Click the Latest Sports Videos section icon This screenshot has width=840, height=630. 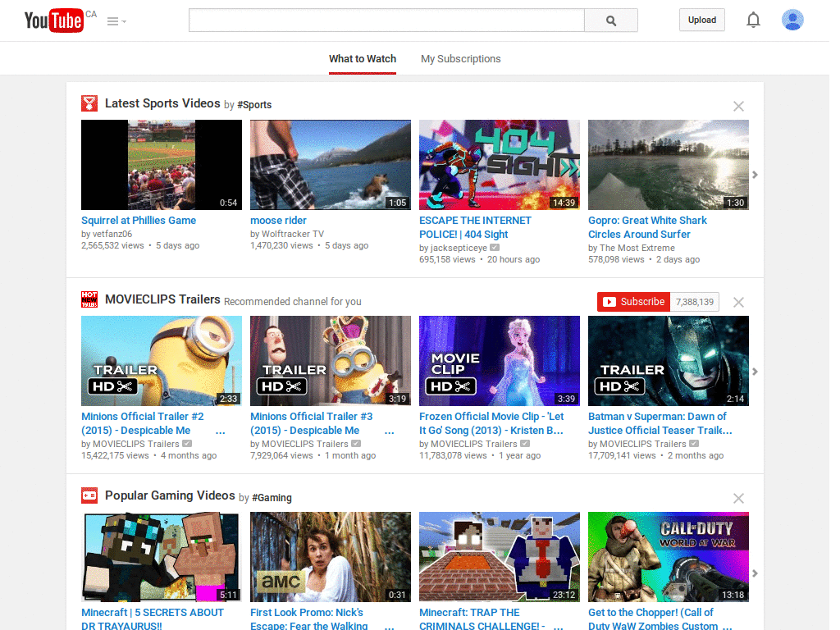coord(89,103)
